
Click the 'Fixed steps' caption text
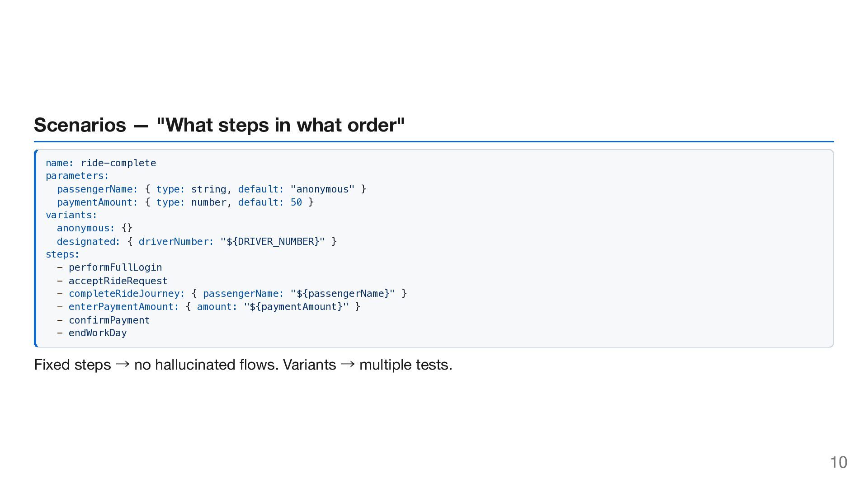pos(72,365)
